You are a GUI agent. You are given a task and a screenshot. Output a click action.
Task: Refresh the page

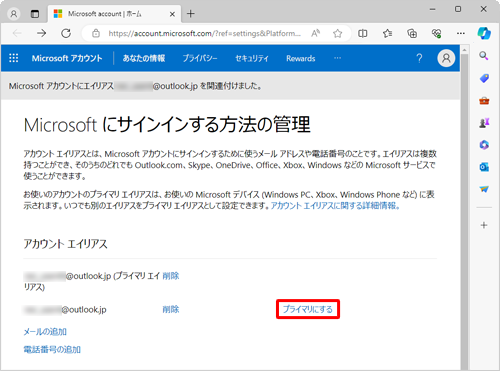coord(66,33)
